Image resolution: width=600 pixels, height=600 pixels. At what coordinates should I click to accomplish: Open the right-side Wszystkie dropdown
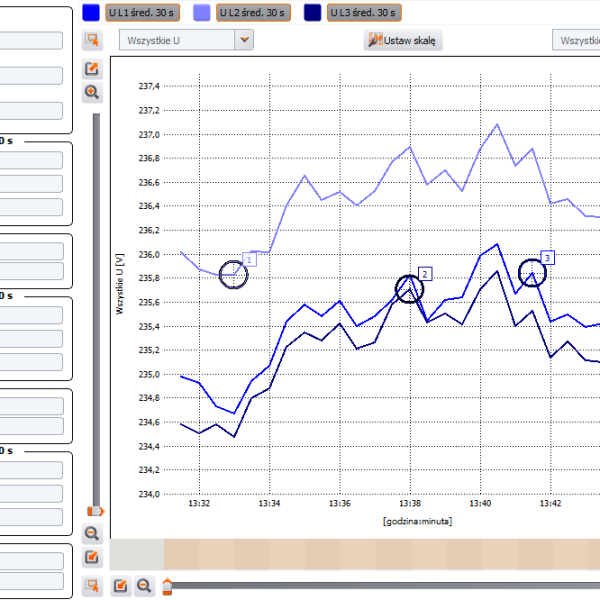pos(576,40)
